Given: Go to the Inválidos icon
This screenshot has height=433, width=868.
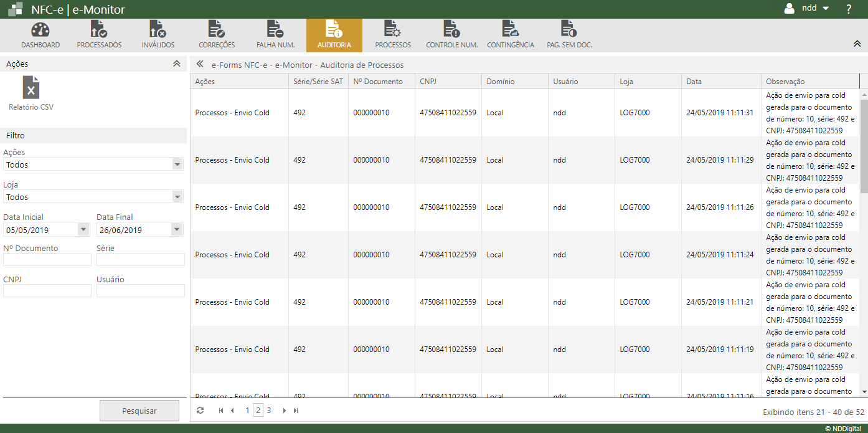Looking at the screenshot, I should (x=158, y=30).
